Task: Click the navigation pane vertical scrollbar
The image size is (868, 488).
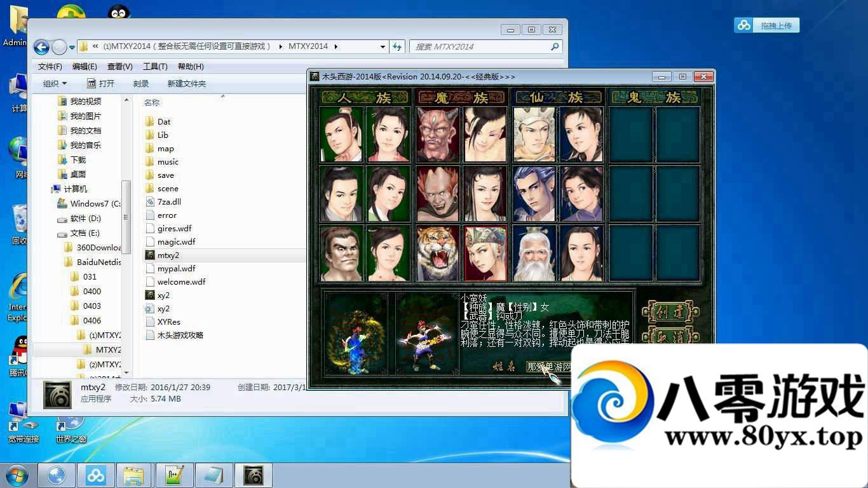Action: coord(126,216)
